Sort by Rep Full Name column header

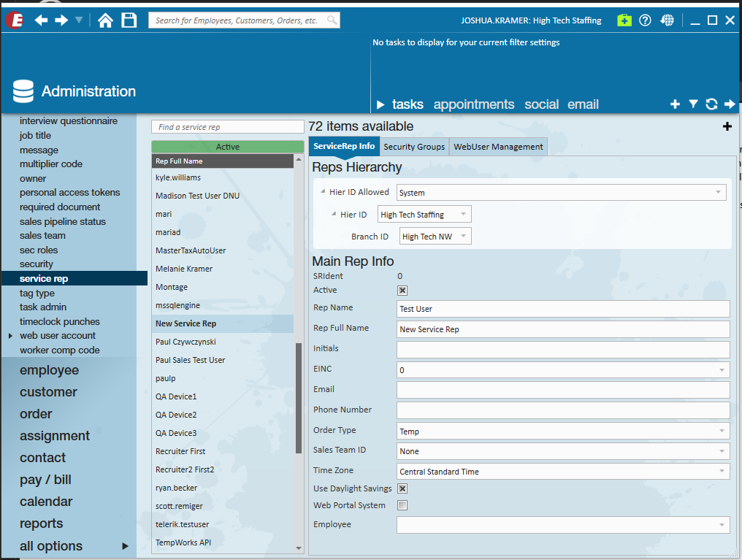223,161
